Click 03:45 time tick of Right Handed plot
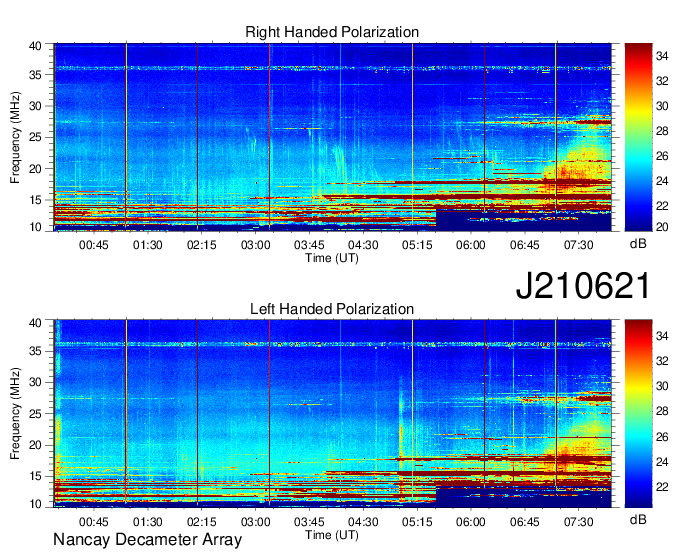This screenshot has height=552, width=680. click(x=309, y=245)
